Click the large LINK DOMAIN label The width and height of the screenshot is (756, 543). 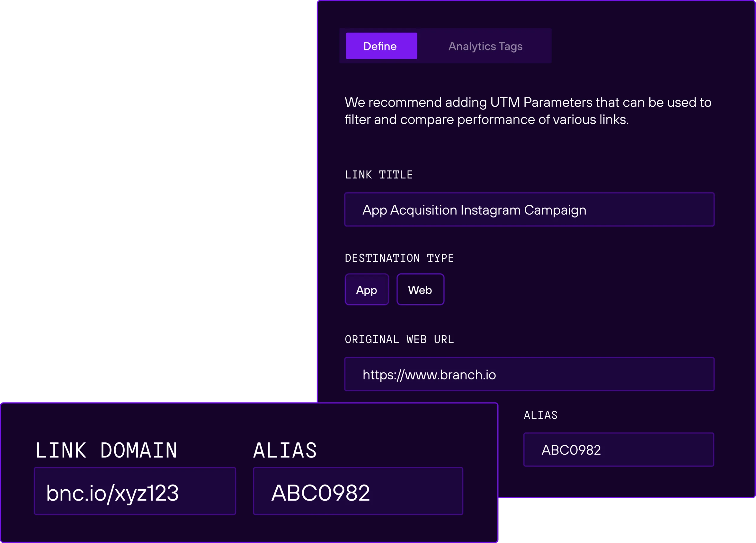pos(106,450)
